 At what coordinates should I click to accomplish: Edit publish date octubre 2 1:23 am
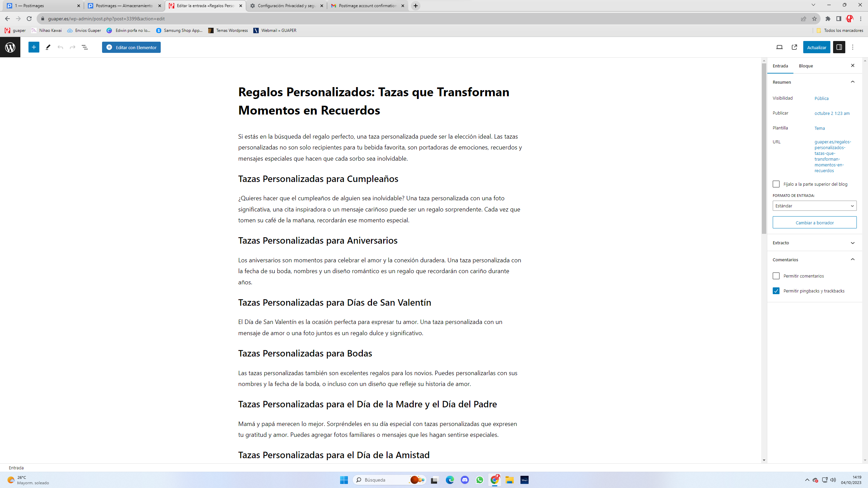(x=832, y=113)
